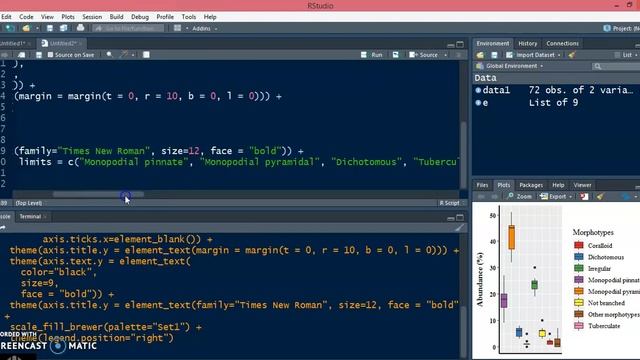The image size is (640, 360).
Task: Click the show in new window icon
Action: click(21, 55)
